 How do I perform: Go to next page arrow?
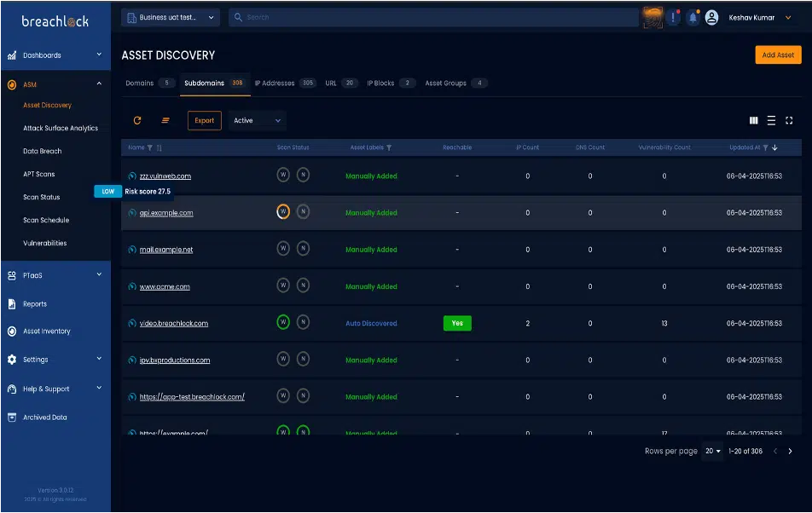(x=790, y=452)
